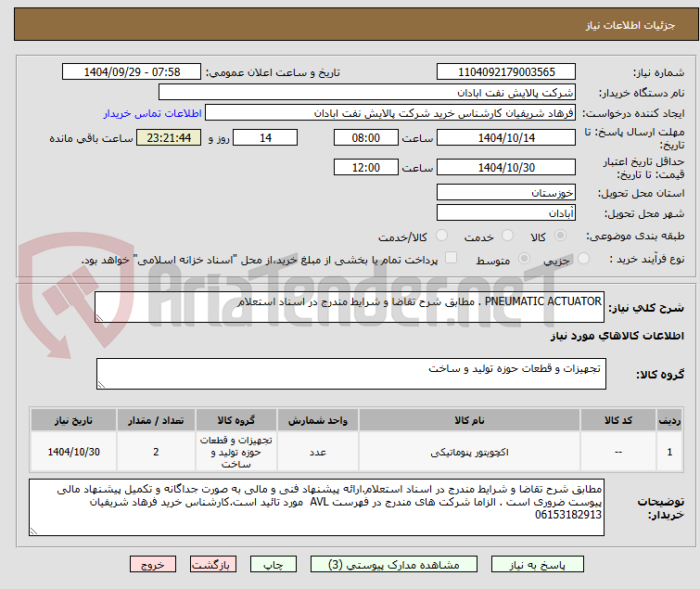Viewport: 700px width, 589px height.
Task: Click the announcement date field 1404/09/29 - 07:58
Action: (132, 72)
